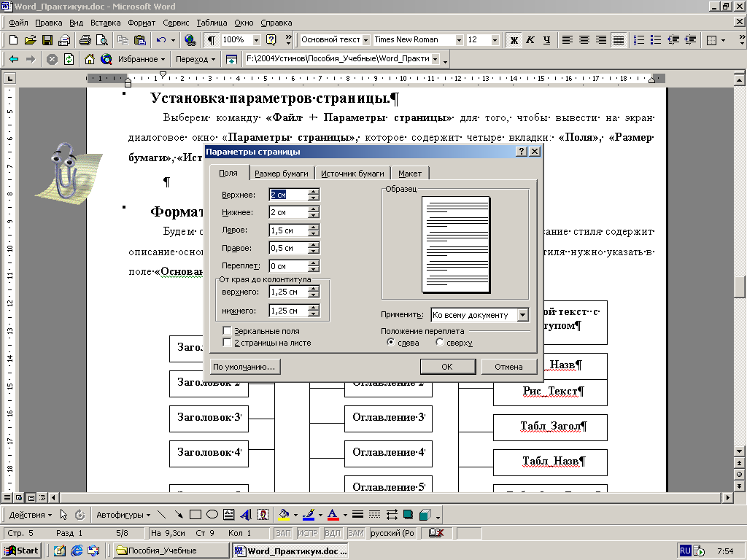
Task: Switch to Макет tab
Action: (x=410, y=174)
